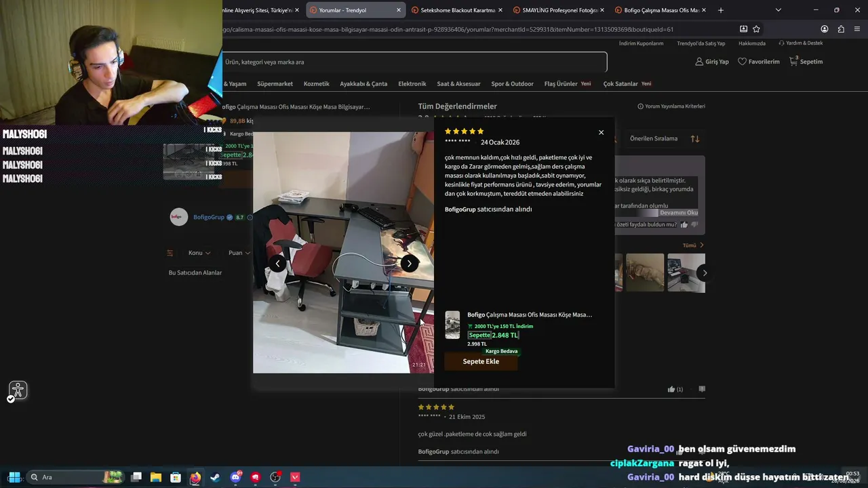Open the Saat & Aksesuar category
The width and height of the screenshot is (868, 488).
(x=458, y=84)
